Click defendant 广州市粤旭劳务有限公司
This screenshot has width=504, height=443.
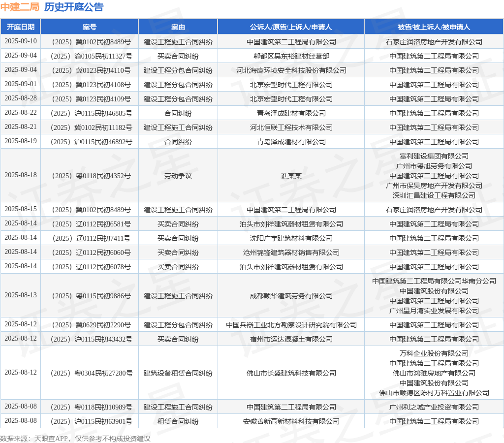(x=434, y=166)
